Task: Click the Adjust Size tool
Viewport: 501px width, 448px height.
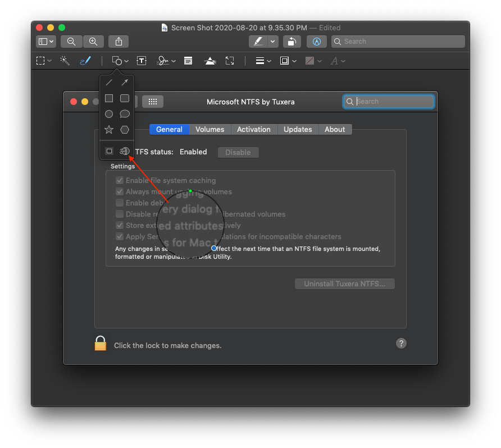Action: coord(230,61)
